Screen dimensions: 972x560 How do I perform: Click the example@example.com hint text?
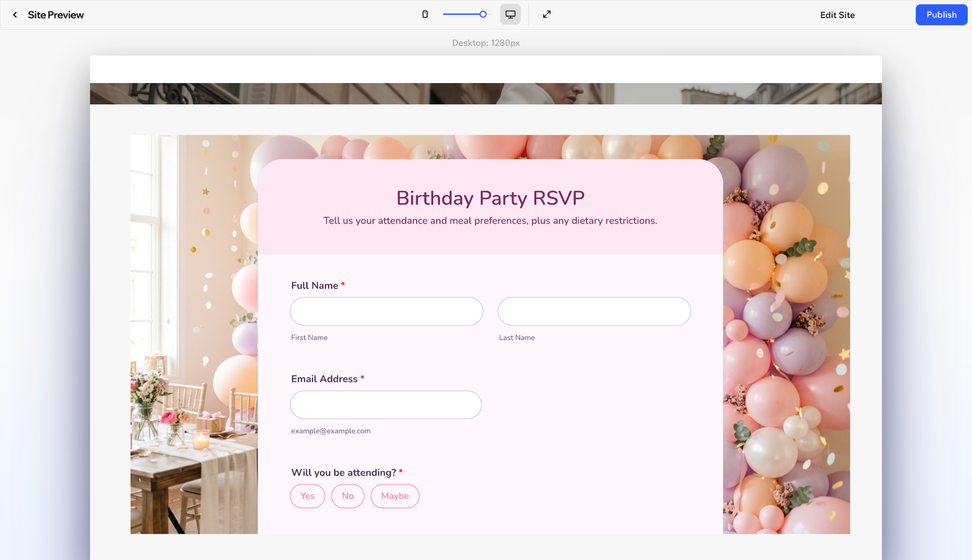(x=331, y=431)
